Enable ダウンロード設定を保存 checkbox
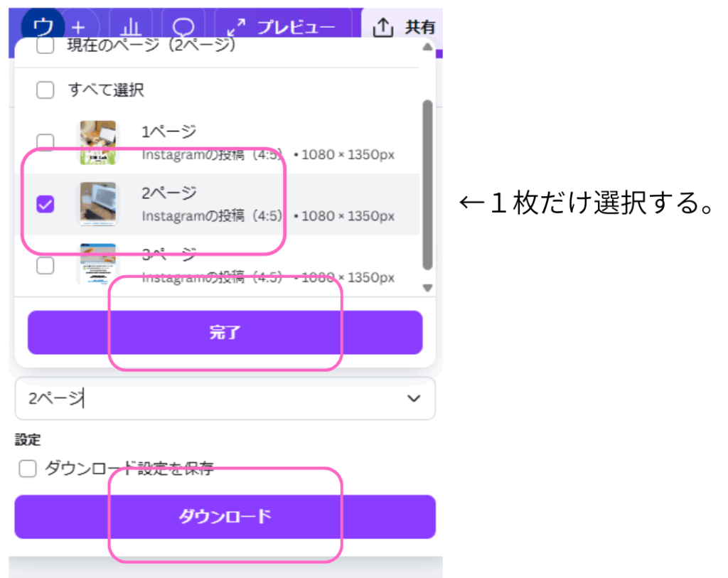This screenshot has width=728, height=578. click(28, 468)
